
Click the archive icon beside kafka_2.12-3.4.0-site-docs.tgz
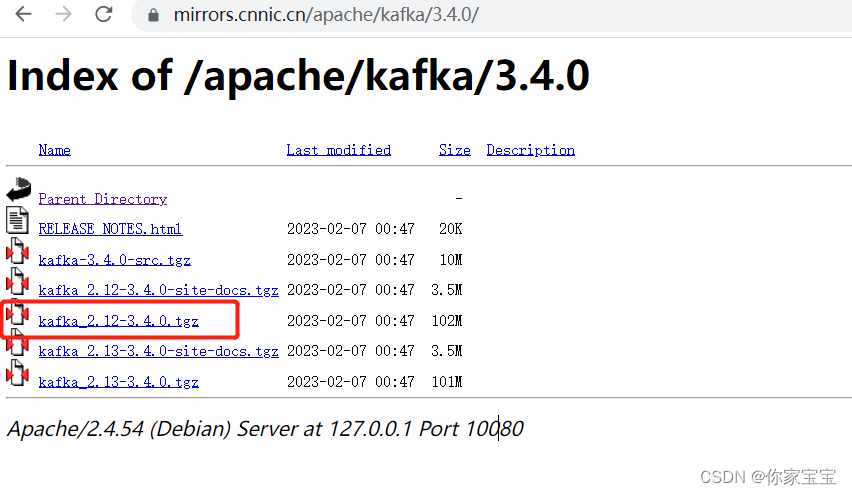pos(17,281)
